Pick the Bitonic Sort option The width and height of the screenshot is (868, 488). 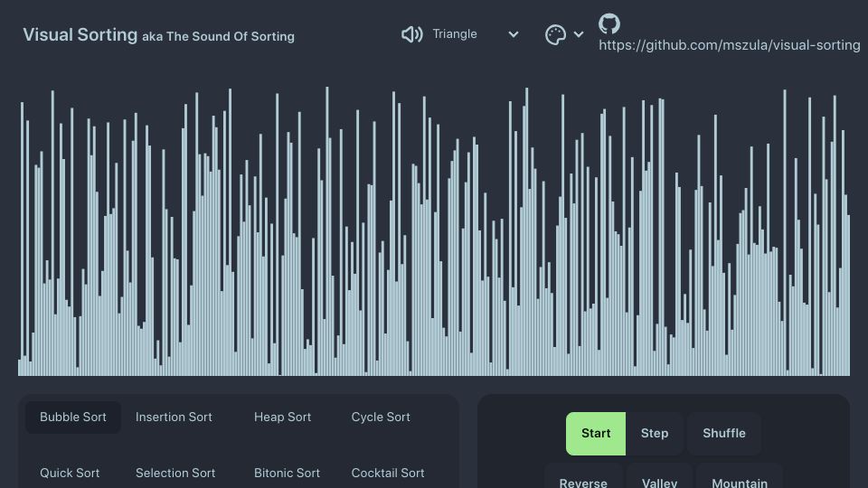(287, 473)
